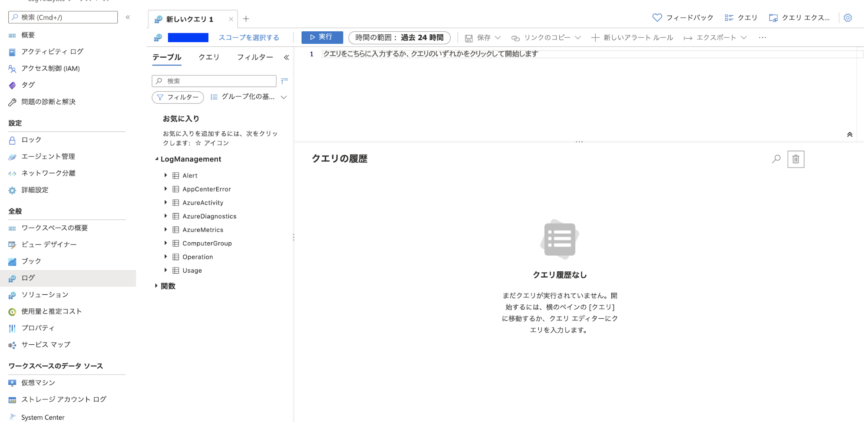Delete the query history with the trash icon
Image resolution: width=868 pixels, height=422 pixels.
pos(795,159)
